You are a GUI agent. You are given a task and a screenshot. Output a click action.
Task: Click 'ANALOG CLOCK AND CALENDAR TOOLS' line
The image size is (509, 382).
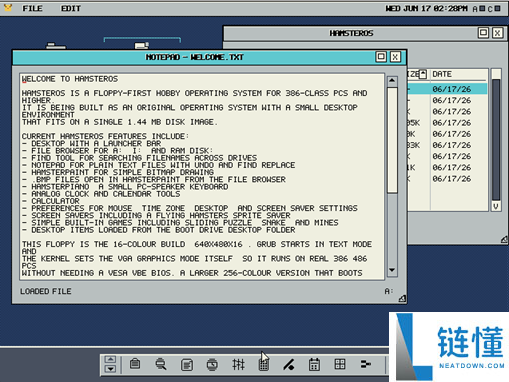coord(101,194)
